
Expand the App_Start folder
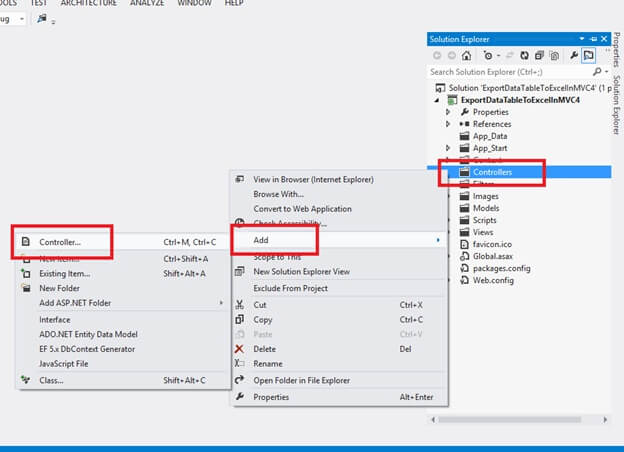point(448,148)
